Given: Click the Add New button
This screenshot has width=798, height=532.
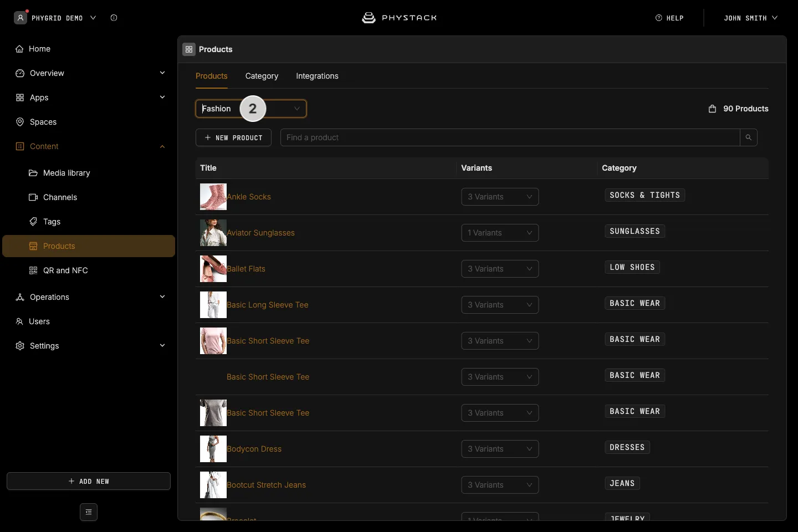Looking at the screenshot, I should click(89, 481).
